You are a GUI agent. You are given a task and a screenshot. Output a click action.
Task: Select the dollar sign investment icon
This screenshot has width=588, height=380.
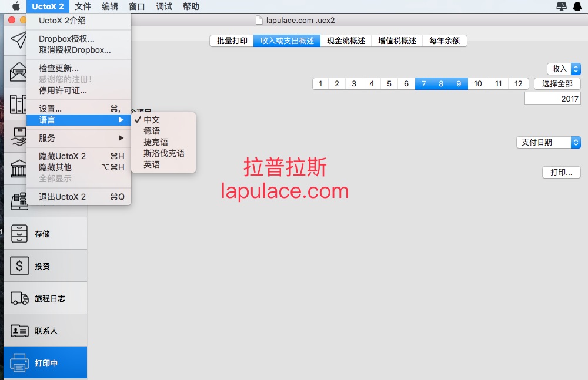click(x=19, y=266)
